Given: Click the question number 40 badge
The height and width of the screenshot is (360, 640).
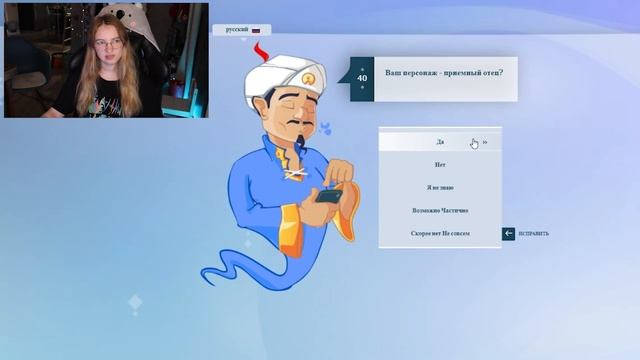Looking at the screenshot, I should [362, 78].
